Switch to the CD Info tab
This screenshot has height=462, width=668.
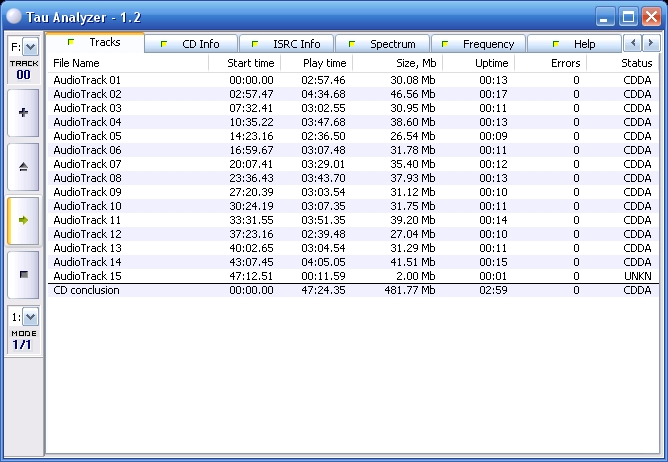coord(193,44)
